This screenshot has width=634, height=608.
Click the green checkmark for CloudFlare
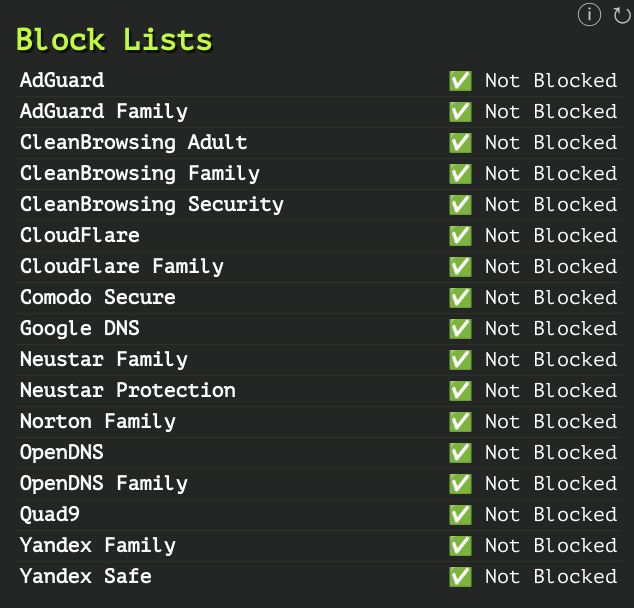coord(460,236)
